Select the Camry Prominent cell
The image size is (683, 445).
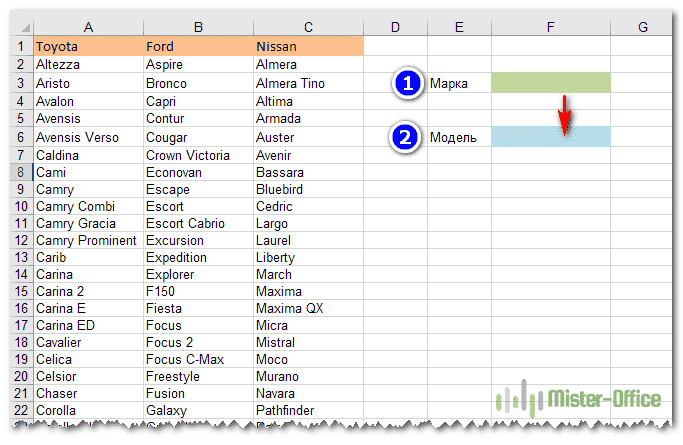point(88,241)
